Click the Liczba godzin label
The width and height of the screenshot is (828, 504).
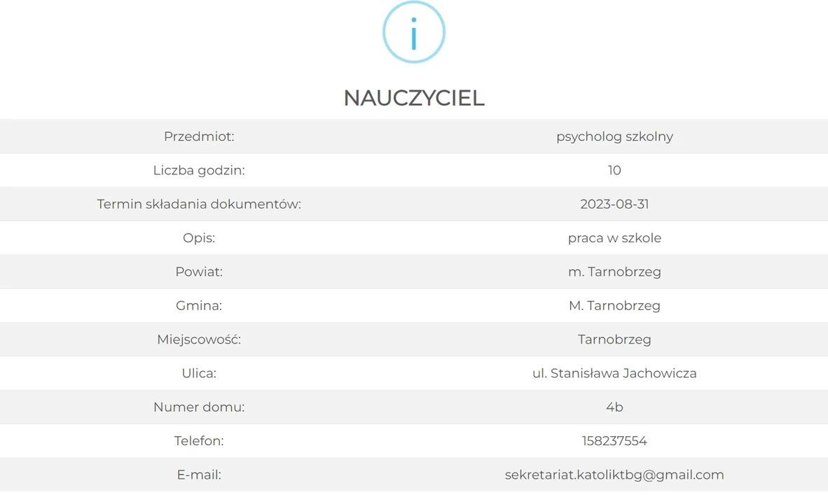[x=199, y=171]
